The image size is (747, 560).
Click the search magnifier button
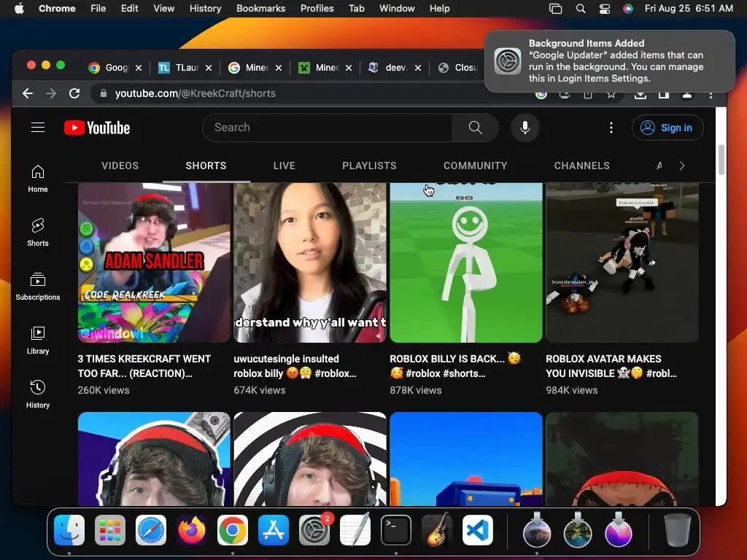point(475,128)
